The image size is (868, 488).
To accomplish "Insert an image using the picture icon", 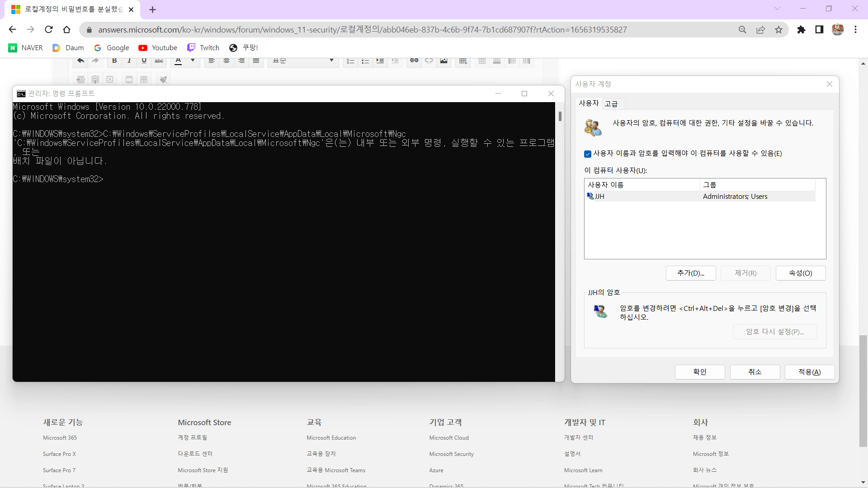I will tap(444, 61).
